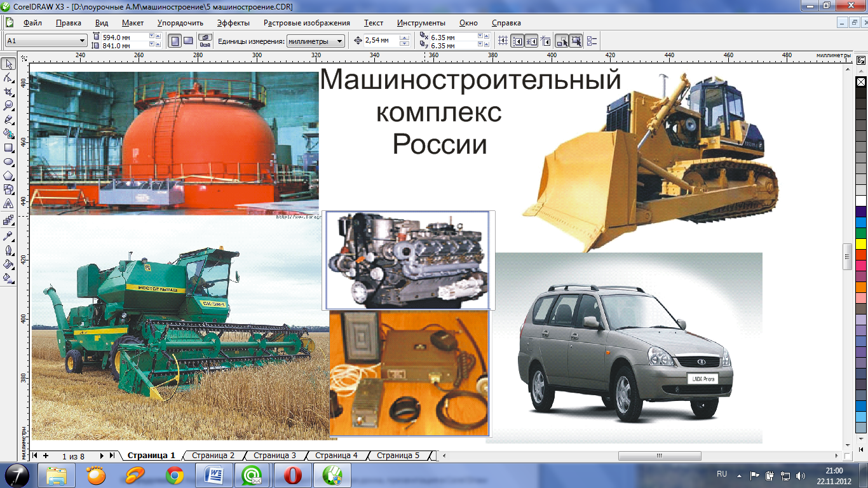Select the Polygon tool
This screenshot has width=868, height=488.
click(9, 175)
